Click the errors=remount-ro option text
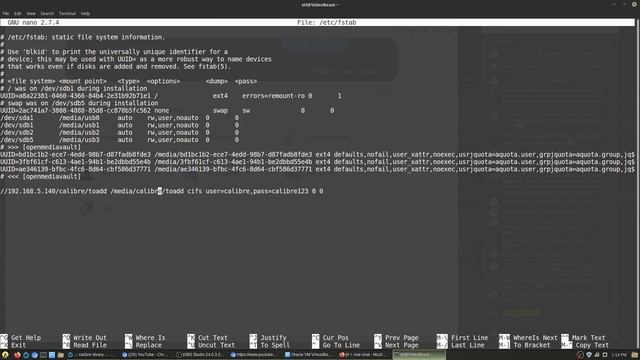This screenshot has height=360, width=640. click(273, 96)
